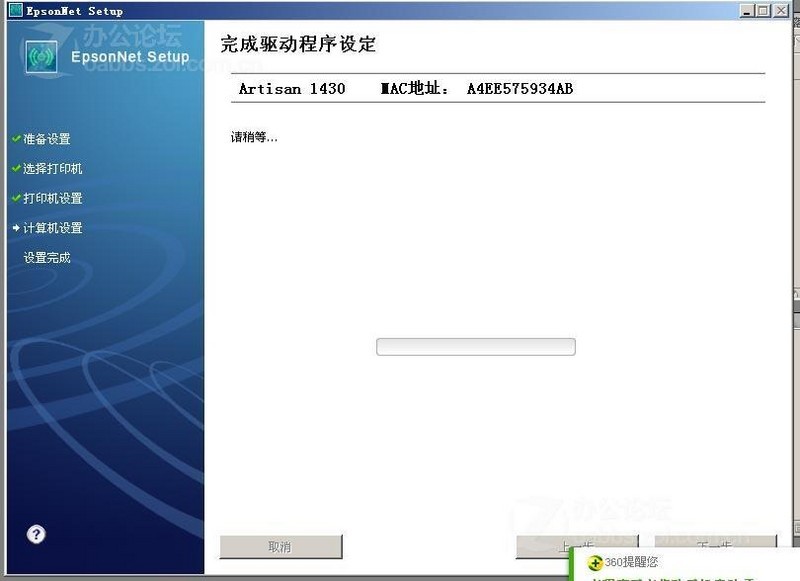The height and width of the screenshot is (581, 800).
Task: Click the 取消 cancel button
Action: [281, 547]
